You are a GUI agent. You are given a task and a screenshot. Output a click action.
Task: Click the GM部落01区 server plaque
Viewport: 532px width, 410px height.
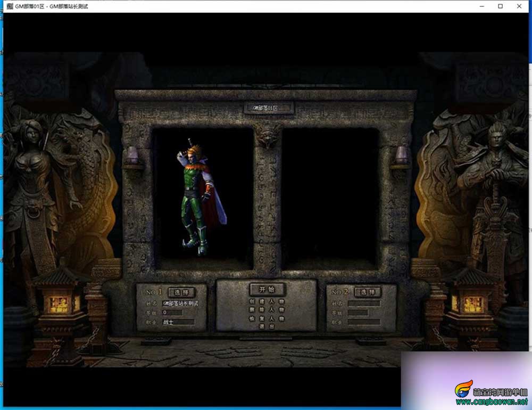coord(268,108)
